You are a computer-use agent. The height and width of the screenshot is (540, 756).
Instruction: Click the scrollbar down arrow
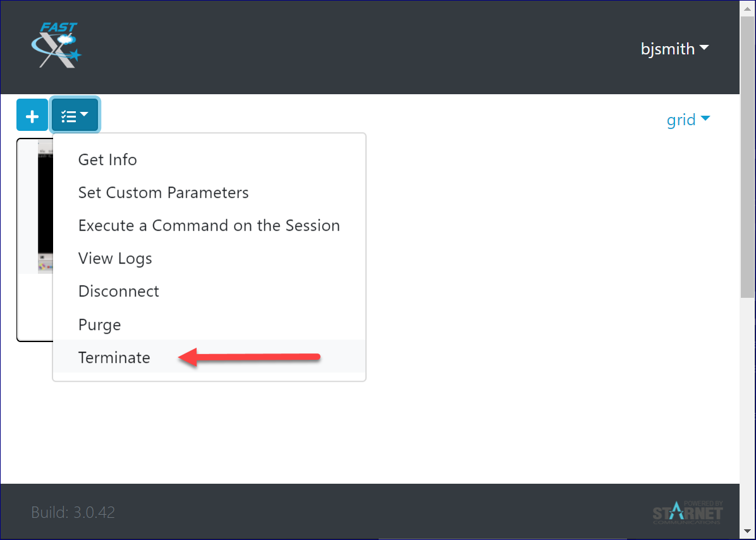tap(747, 532)
